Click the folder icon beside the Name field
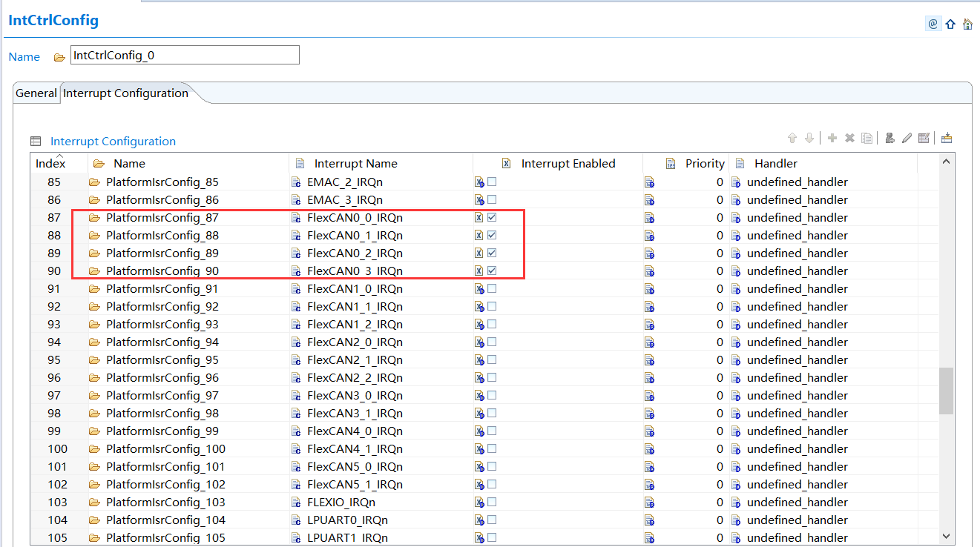980x547 pixels. pyautogui.click(x=59, y=57)
